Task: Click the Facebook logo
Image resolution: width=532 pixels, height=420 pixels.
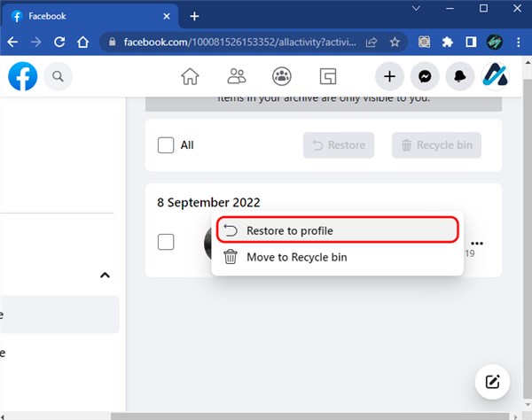Action: tap(23, 76)
